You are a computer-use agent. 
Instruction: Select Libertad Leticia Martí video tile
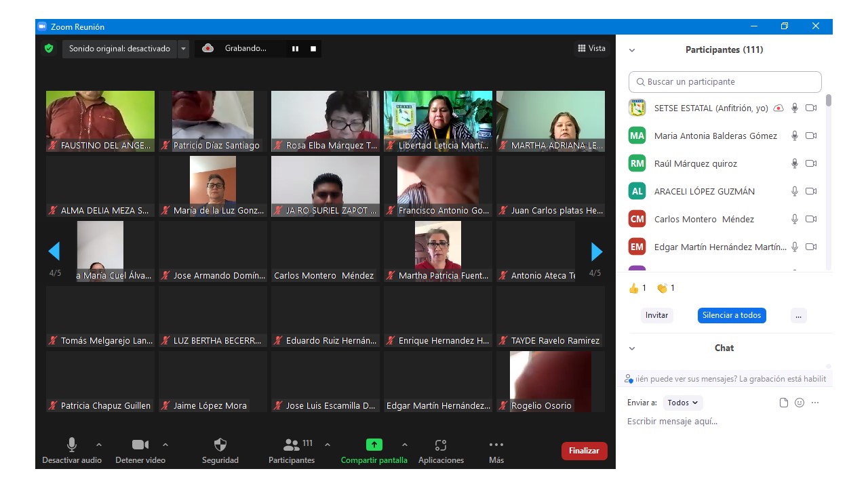tap(438, 121)
